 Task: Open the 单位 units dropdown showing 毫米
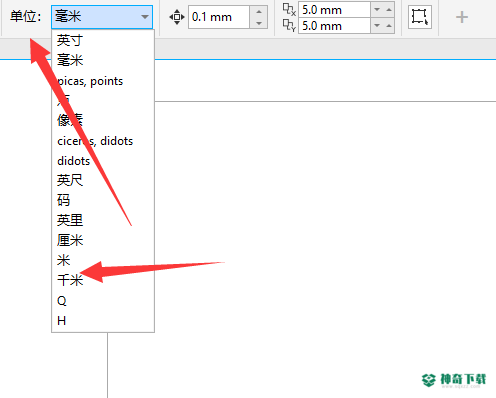coord(102,17)
